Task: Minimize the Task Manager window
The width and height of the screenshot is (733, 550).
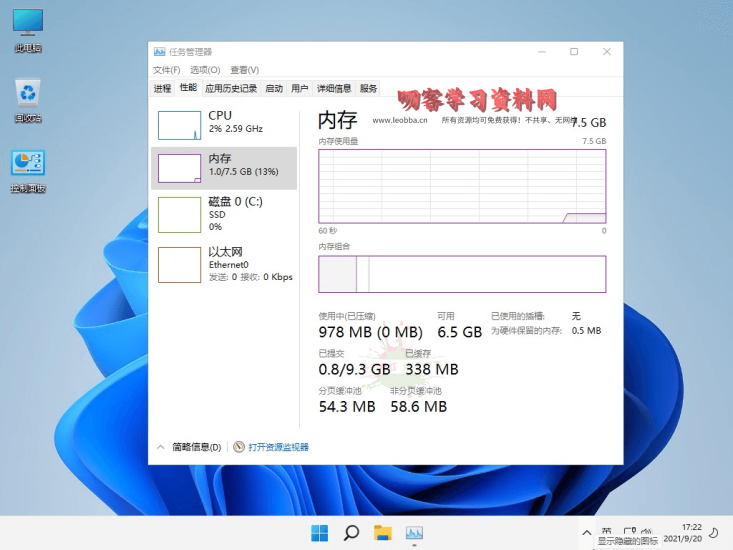Action: click(542, 51)
